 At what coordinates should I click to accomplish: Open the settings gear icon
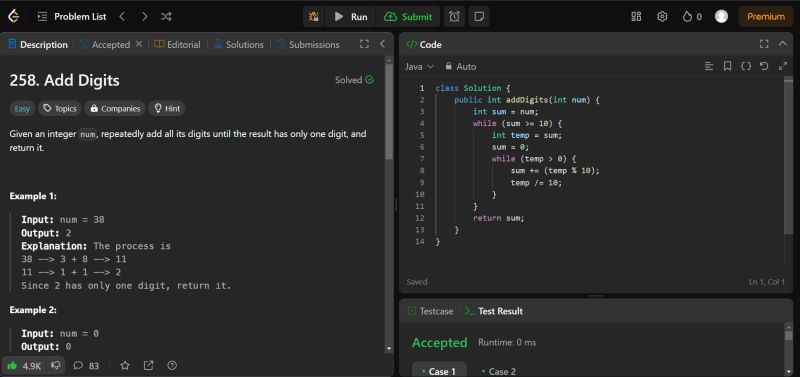coord(662,17)
